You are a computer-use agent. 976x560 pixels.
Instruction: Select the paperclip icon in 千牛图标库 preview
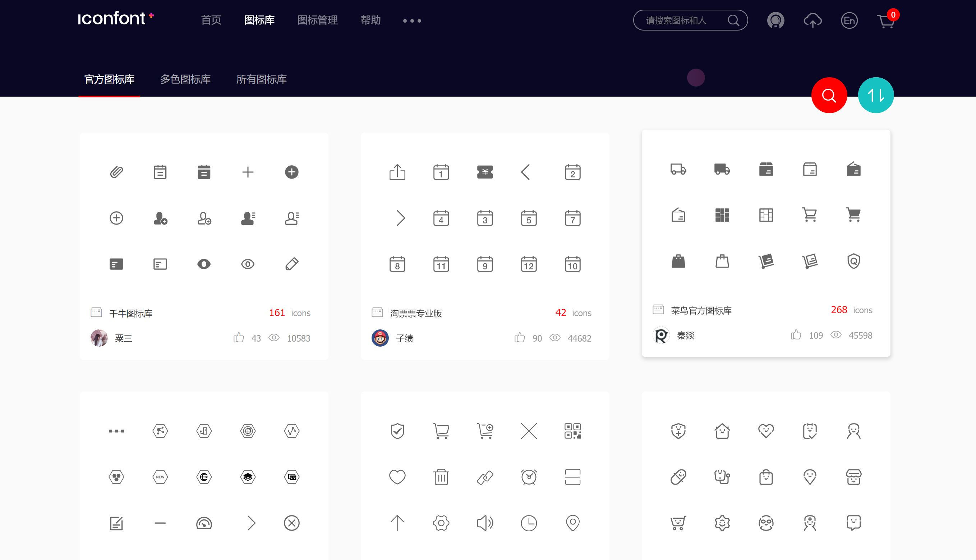click(x=116, y=172)
